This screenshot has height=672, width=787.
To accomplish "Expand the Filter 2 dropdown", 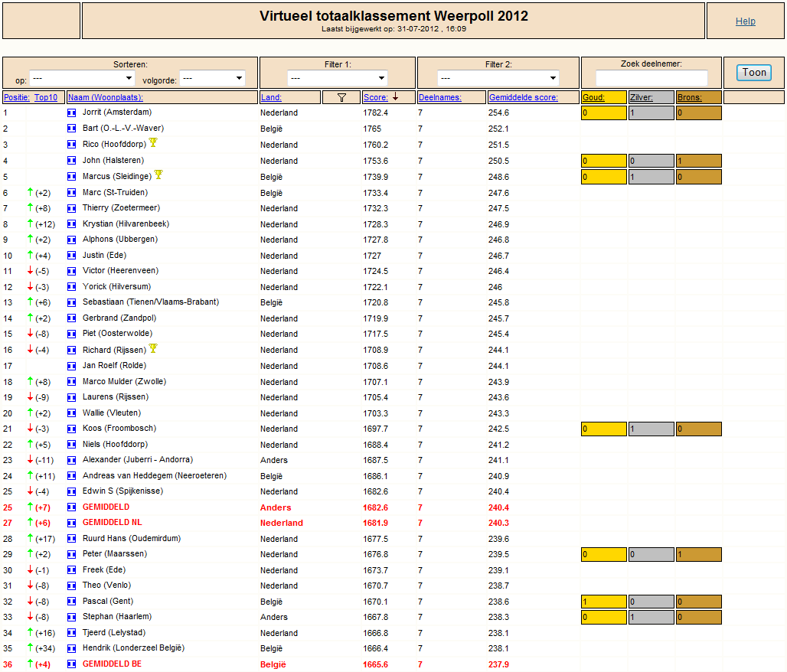I will [x=498, y=78].
